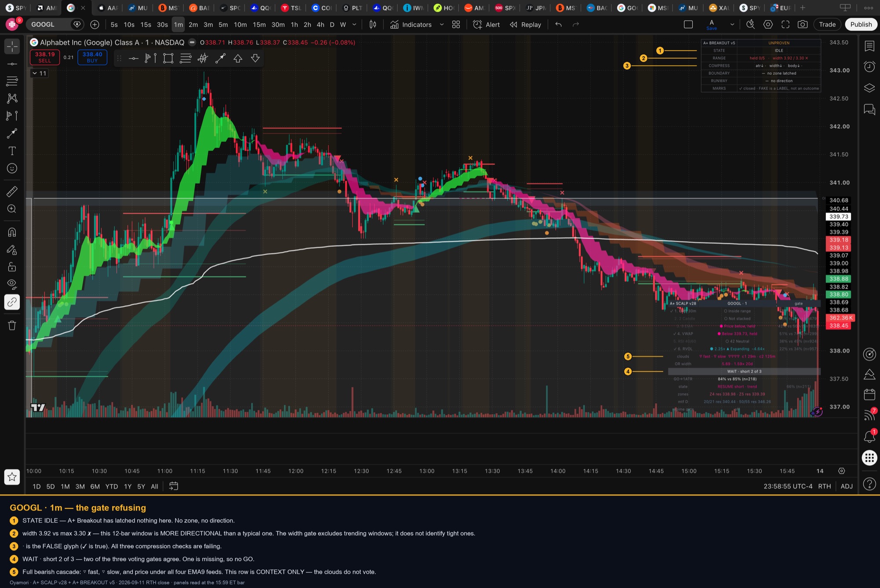Switch to the 1h timeframe
The image size is (880, 588).
point(294,25)
